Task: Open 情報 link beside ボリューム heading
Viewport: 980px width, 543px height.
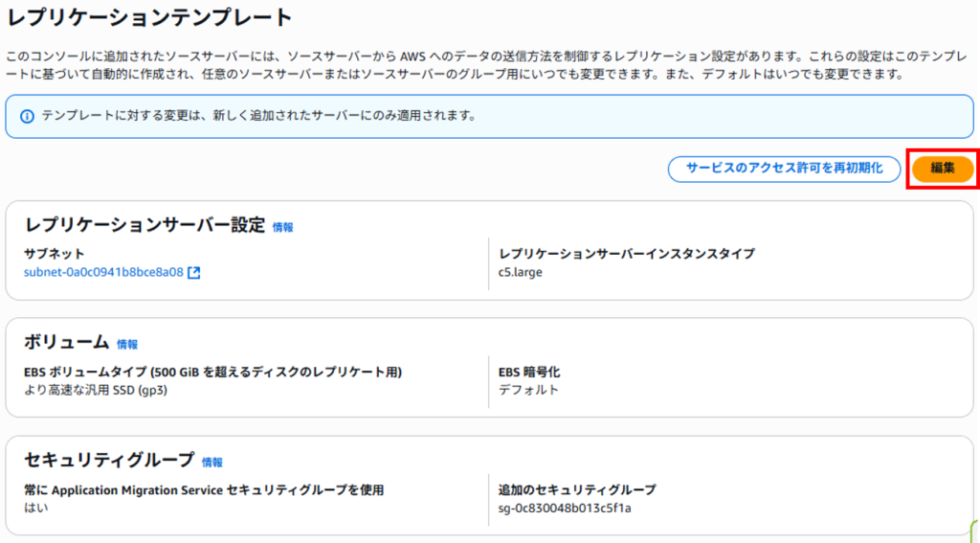Action: 127,345
